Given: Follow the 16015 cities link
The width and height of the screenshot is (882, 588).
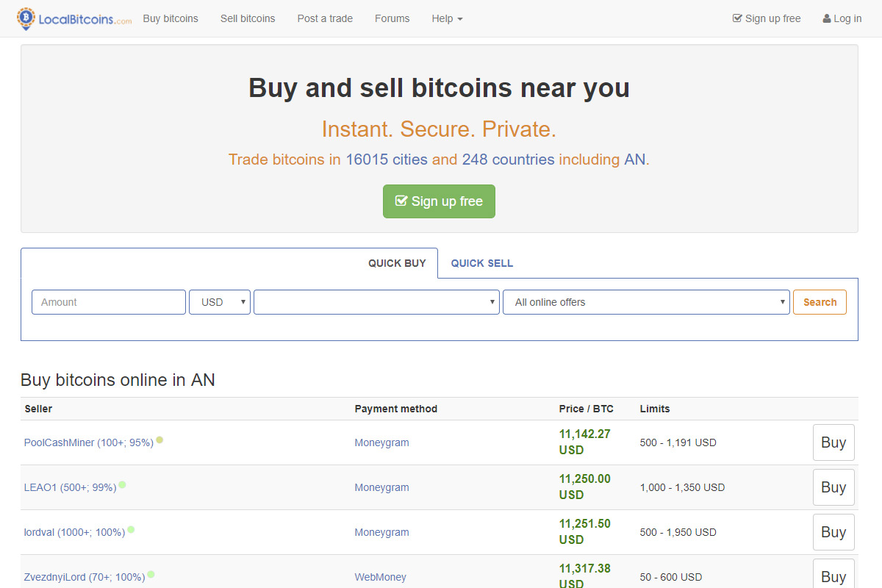Looking at the screenshot, I should coord(387,159).
